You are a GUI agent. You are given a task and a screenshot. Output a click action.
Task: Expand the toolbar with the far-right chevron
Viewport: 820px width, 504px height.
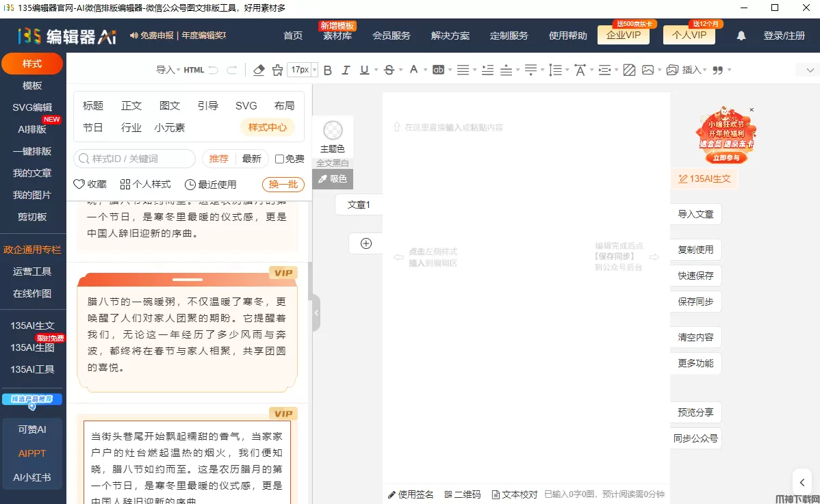[810, 70]
